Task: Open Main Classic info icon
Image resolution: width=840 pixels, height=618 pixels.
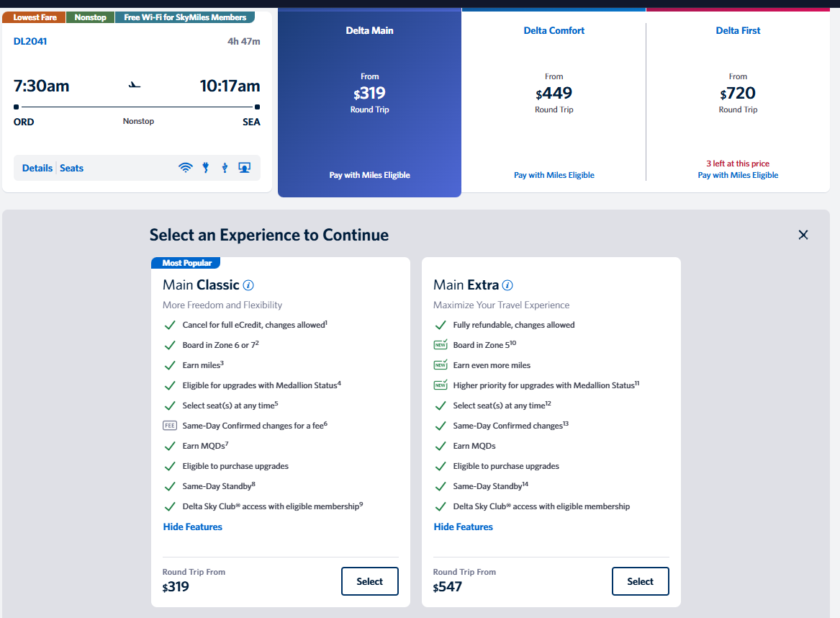Action: (248, 285)
